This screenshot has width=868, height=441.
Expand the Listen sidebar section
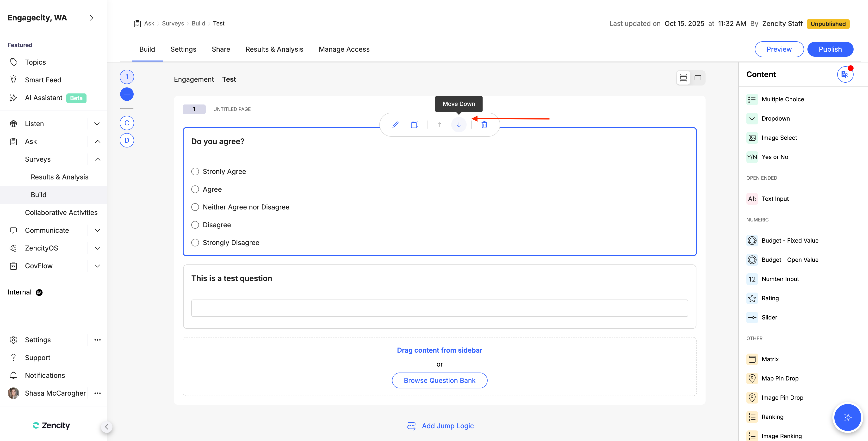point(97,124)
